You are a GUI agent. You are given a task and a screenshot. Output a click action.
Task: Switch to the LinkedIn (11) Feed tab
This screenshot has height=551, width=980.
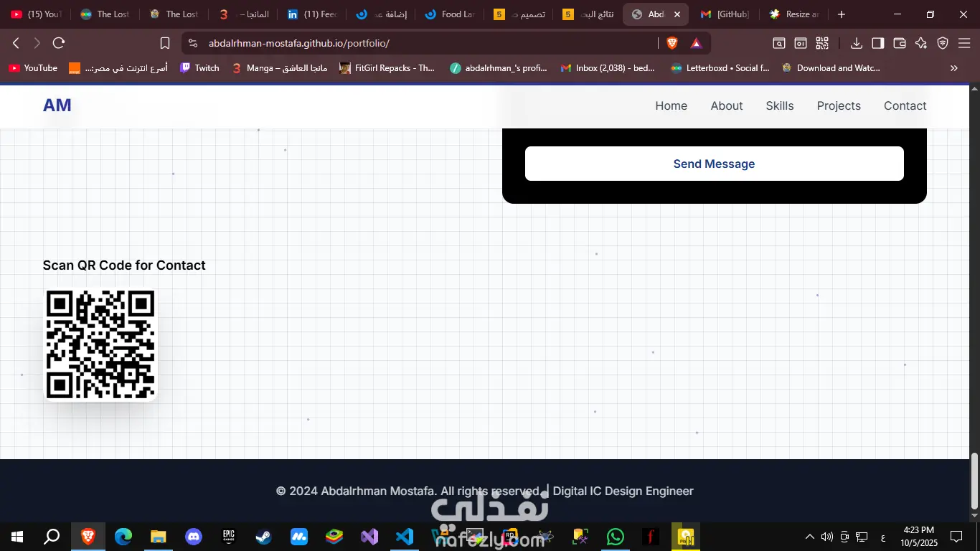coord(312,14)
